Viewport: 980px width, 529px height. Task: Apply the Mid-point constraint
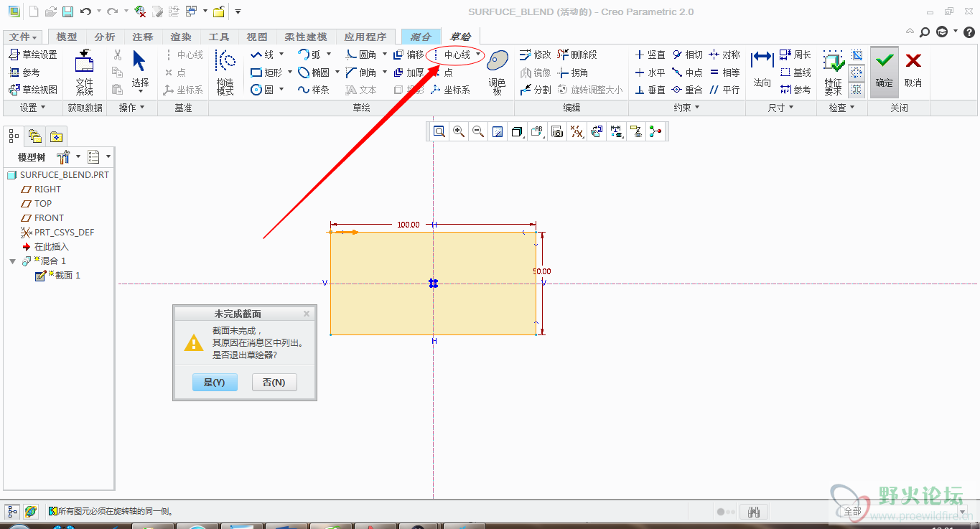pyautogui.click(x=687, y=72)
